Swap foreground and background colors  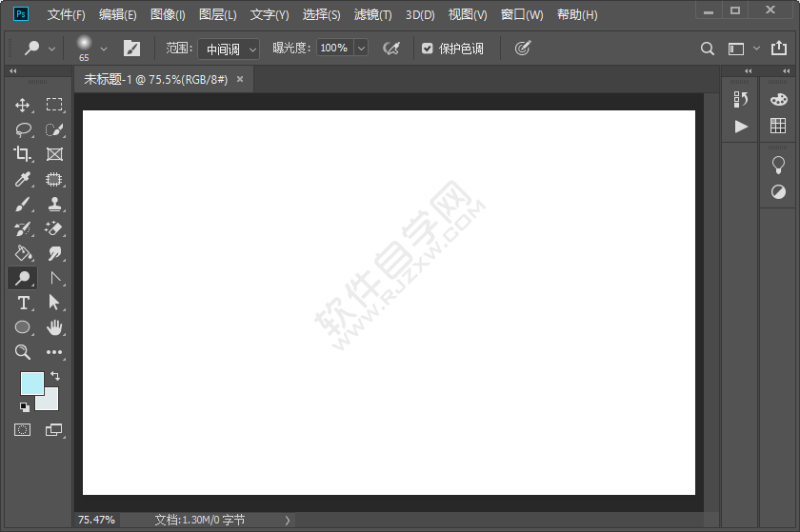click(x=55, y=377)
